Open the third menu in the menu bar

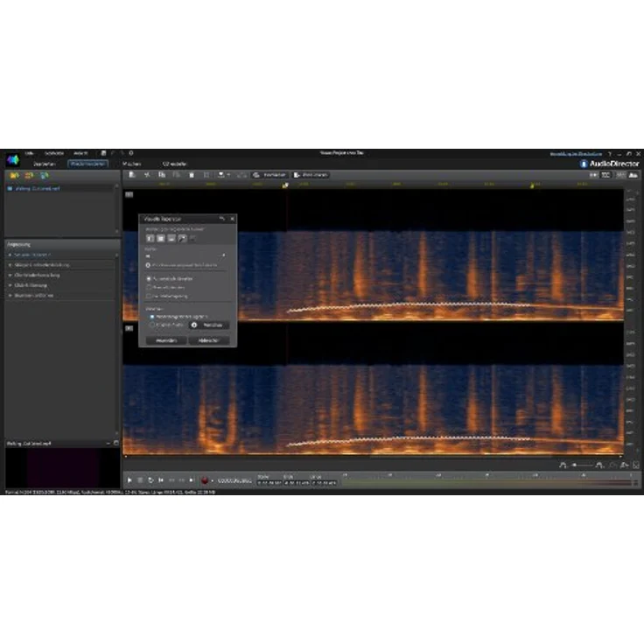[x=80, y=153]
